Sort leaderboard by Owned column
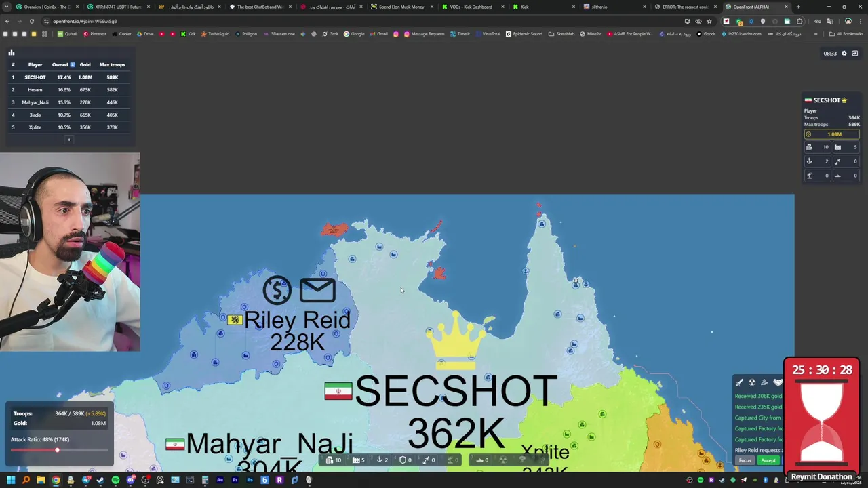 (63, 64)
